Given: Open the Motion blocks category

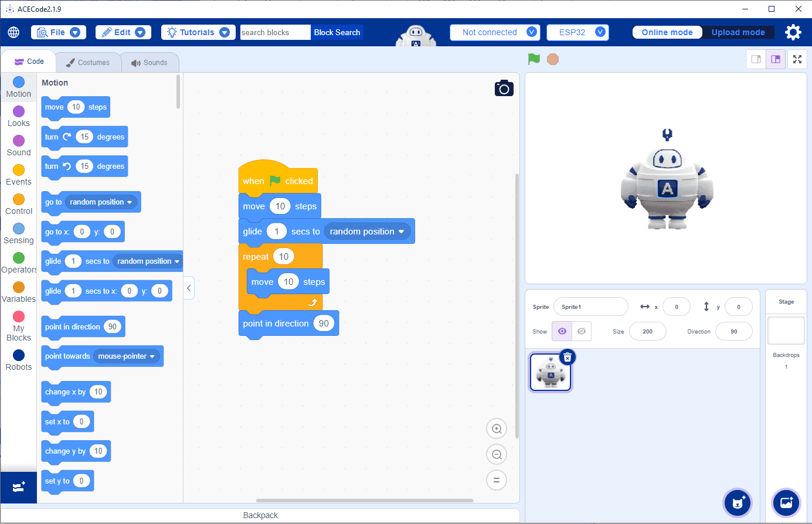Looking at the screenshot, I should (18, 87).
